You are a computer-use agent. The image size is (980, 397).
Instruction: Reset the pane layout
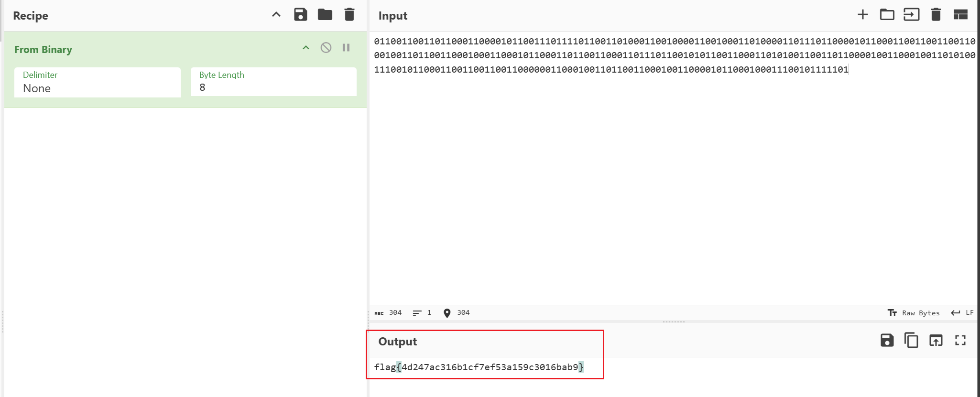[960, 15]
